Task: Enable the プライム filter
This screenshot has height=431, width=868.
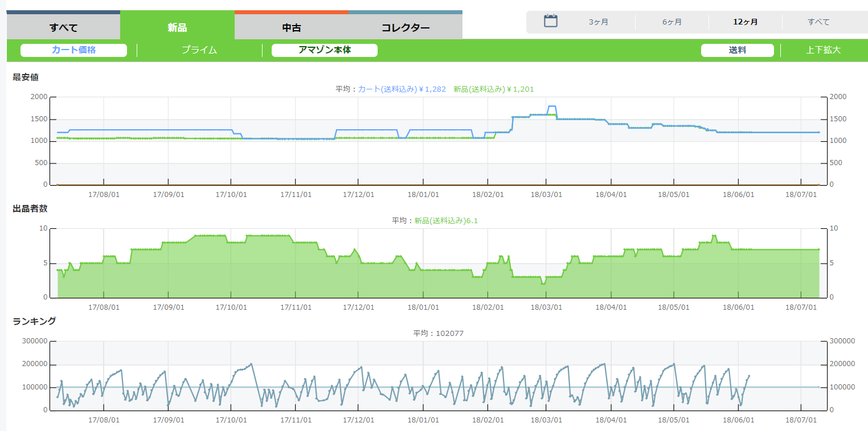Action: pyautogui.click(x=199, y=50)
